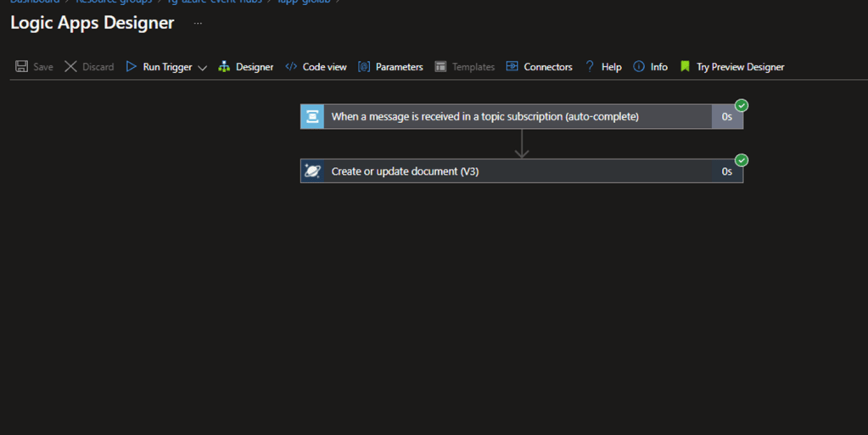Click the Save disk icon
Viewport: 868px width, 435px height.
tap(22, 67)
